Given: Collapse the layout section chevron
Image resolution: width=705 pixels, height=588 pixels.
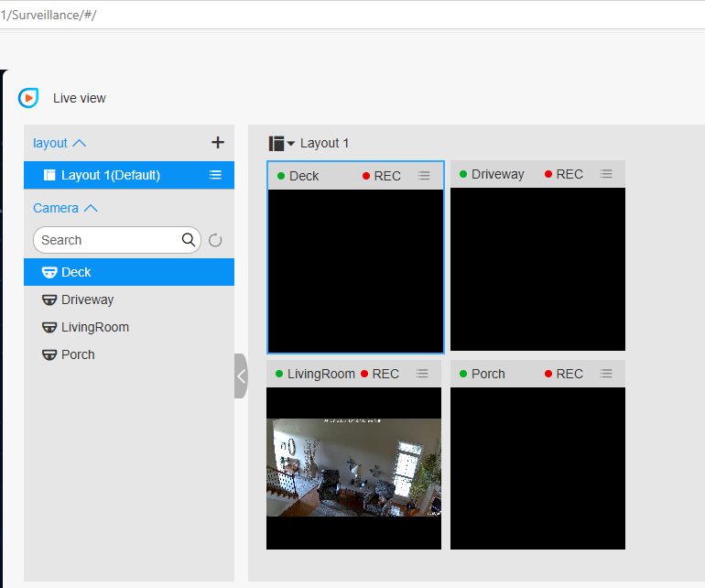Looking at the screenshot, I should pyautogui.click(x=79, y=143).
